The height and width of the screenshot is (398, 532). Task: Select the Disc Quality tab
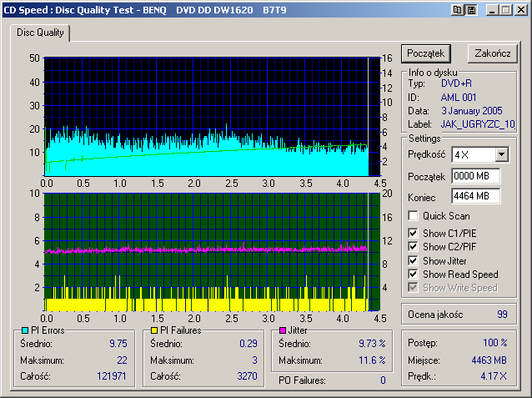click(40, 33)
